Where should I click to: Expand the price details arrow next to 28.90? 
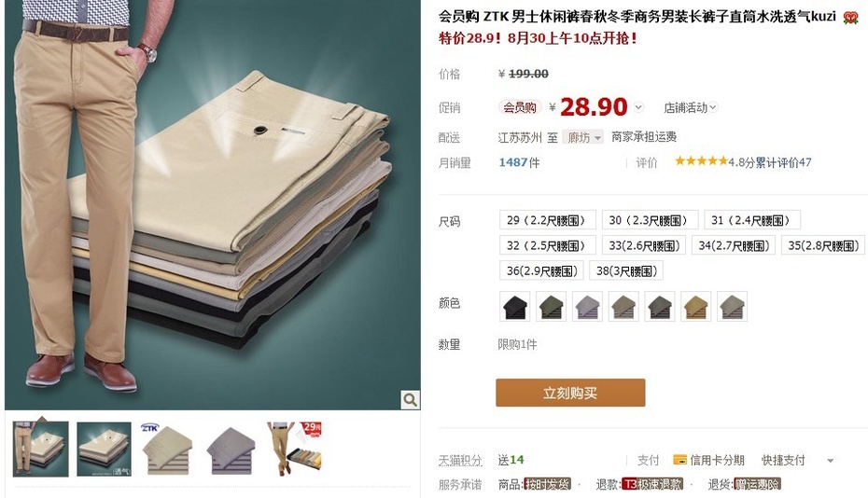click(638, 107)
